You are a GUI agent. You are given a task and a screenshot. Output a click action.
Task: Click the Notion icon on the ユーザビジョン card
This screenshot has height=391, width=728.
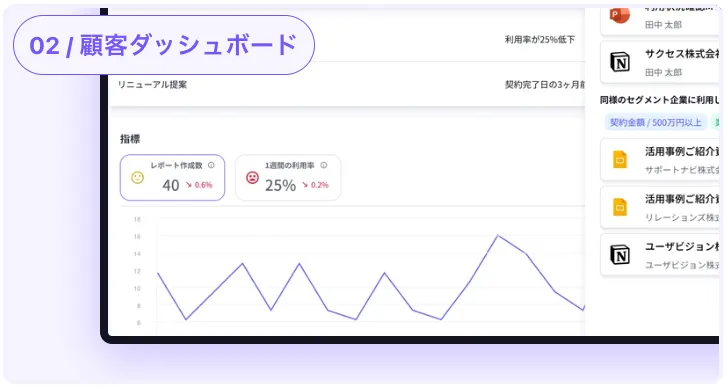(620, 255)
